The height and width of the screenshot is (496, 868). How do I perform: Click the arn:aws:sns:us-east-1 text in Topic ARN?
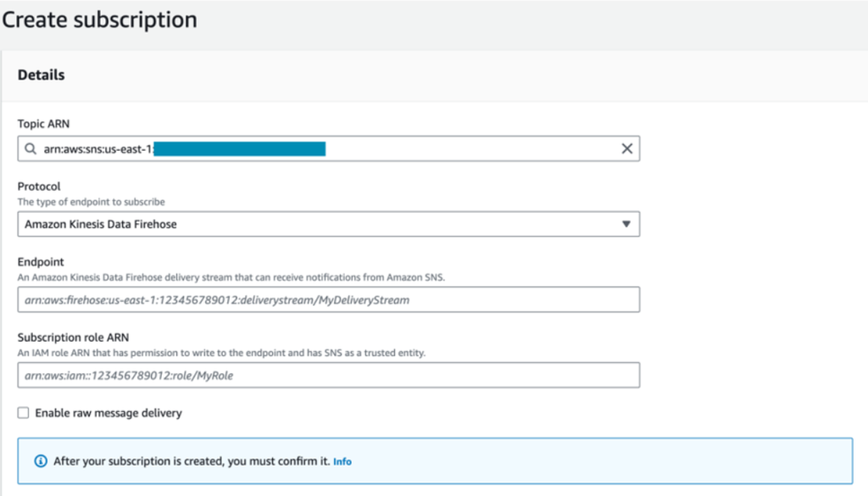tap(97, 149)
